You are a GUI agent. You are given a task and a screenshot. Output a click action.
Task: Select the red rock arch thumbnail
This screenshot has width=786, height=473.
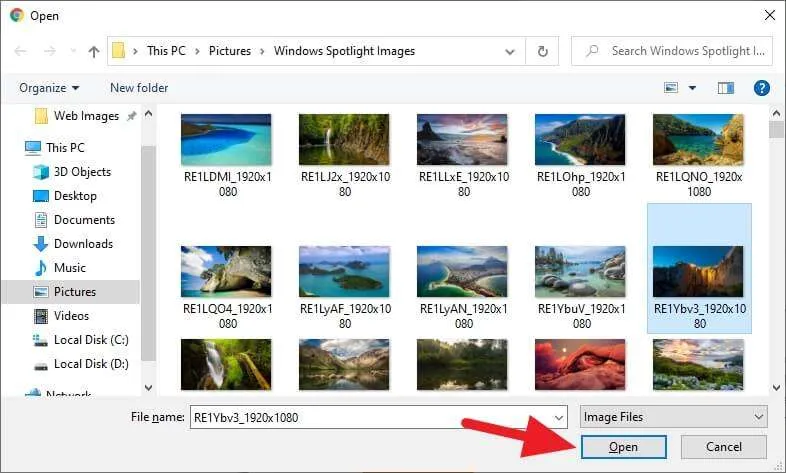click(580, 364)
